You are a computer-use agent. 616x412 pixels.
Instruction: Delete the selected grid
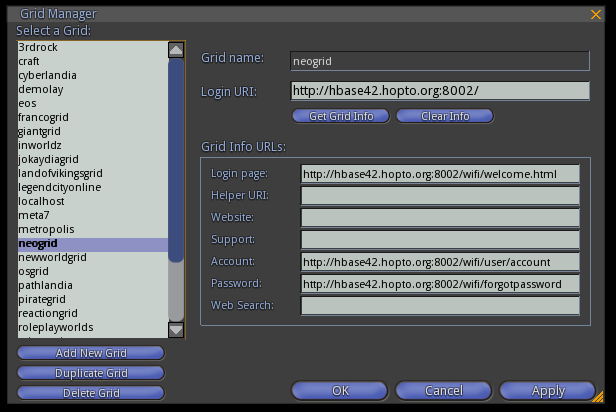point(90,393)
